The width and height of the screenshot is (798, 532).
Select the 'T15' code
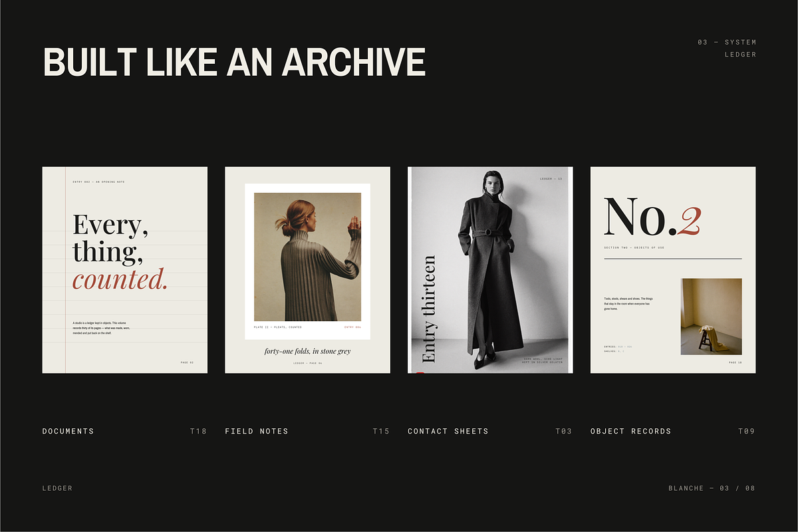point(381,431)
